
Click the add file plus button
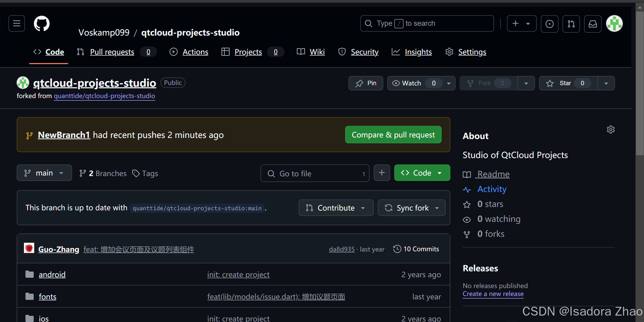pyautogui.click(x=382, y=173)
